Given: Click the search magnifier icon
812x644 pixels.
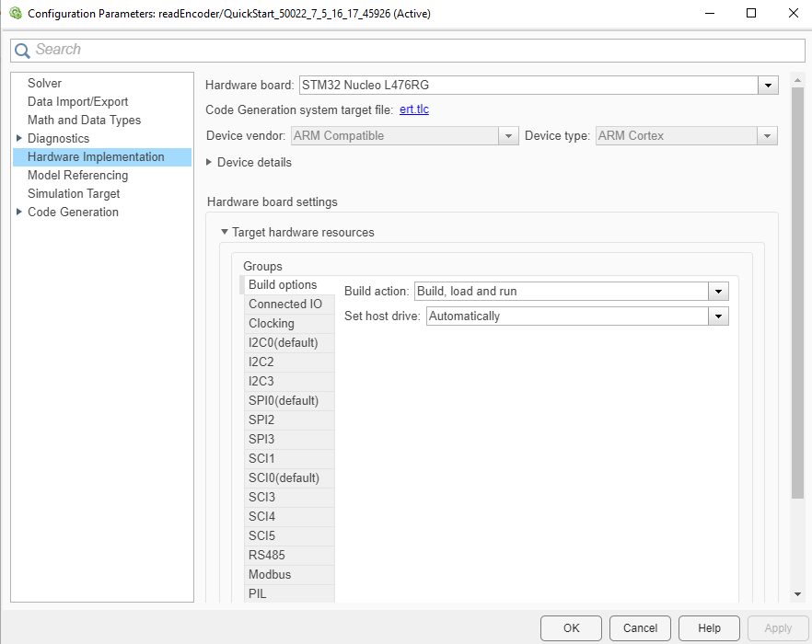Looking at the screenshot, I should (22, 51).
